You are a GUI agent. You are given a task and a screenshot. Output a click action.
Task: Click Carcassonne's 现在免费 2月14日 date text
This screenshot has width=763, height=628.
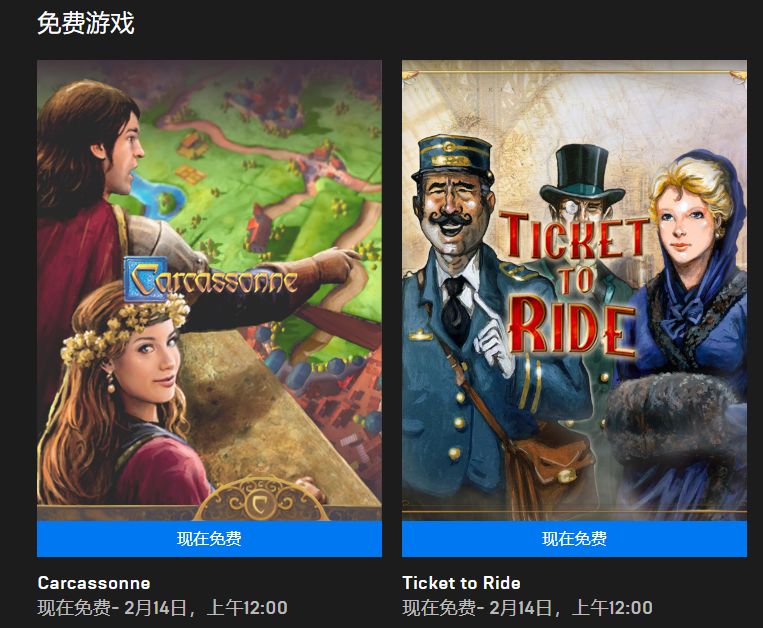coord(163,608)
